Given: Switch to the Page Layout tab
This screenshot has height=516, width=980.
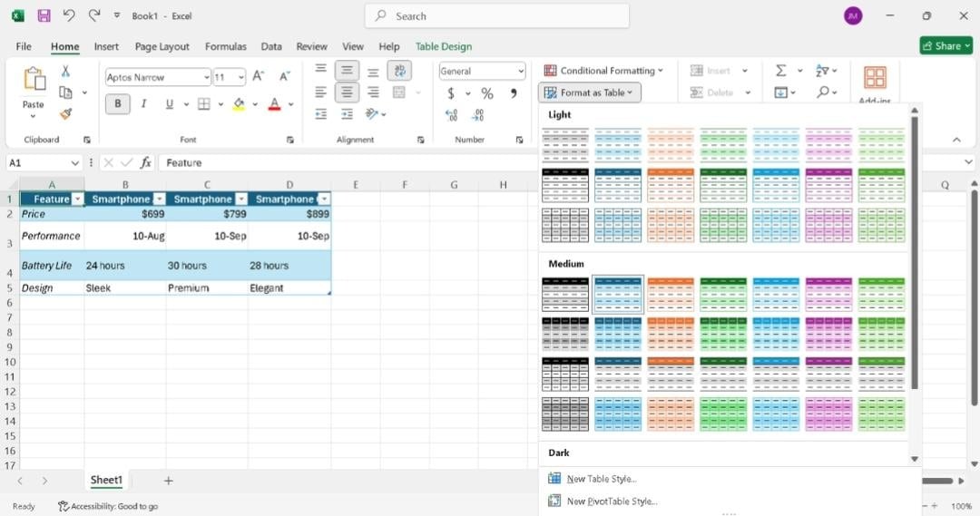Looking at the screenshot, I should tap(162, 46).
